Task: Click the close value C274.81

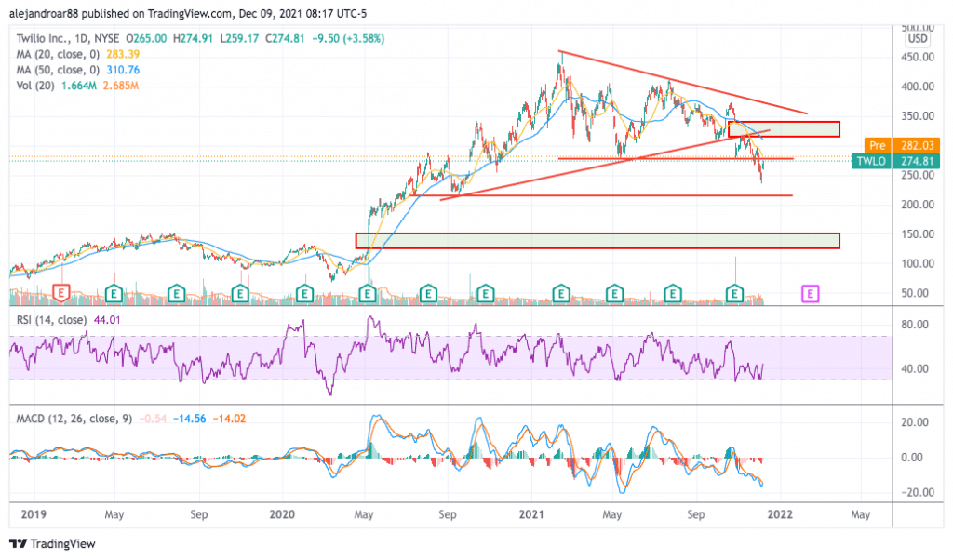Action: tap(285, 38)
